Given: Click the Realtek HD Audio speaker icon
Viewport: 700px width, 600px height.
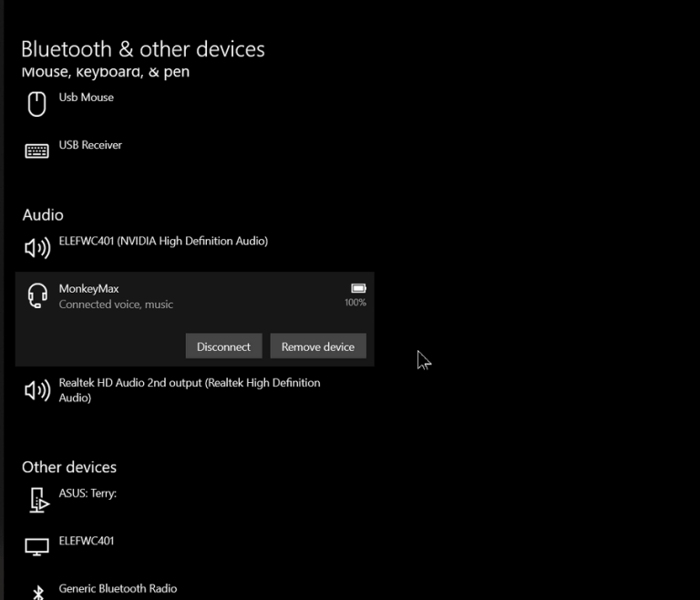Looking at the screenshot, I should tap(37, 390).
